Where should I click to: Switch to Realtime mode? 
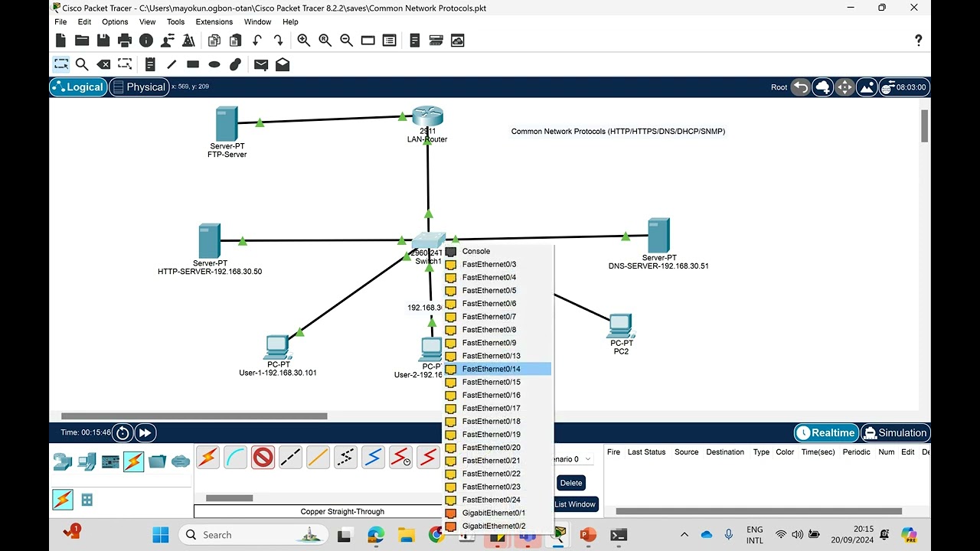825,432
